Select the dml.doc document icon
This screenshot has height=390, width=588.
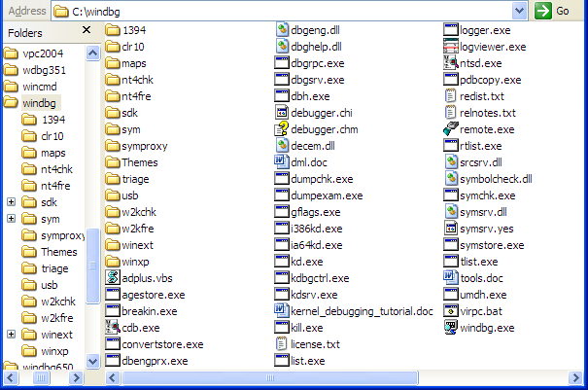283,161
